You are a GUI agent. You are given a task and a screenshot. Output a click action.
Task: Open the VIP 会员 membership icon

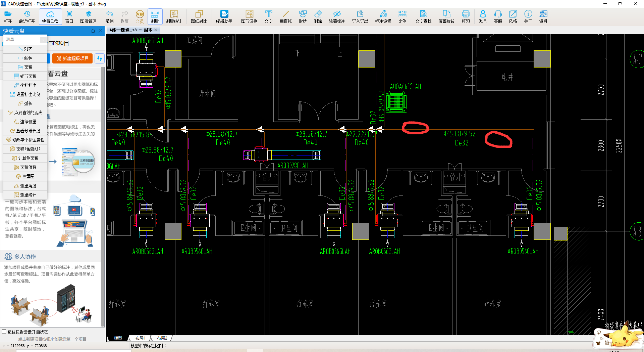[140, 17]
